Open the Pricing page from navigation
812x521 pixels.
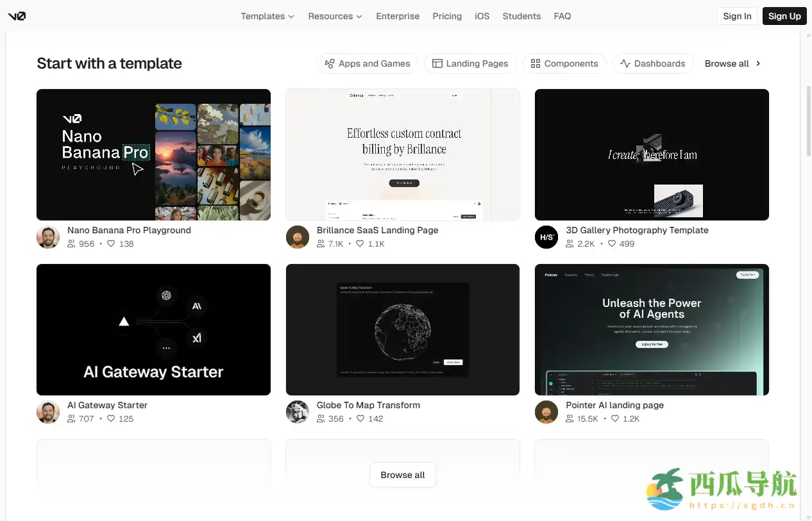[x=447, y=16]
